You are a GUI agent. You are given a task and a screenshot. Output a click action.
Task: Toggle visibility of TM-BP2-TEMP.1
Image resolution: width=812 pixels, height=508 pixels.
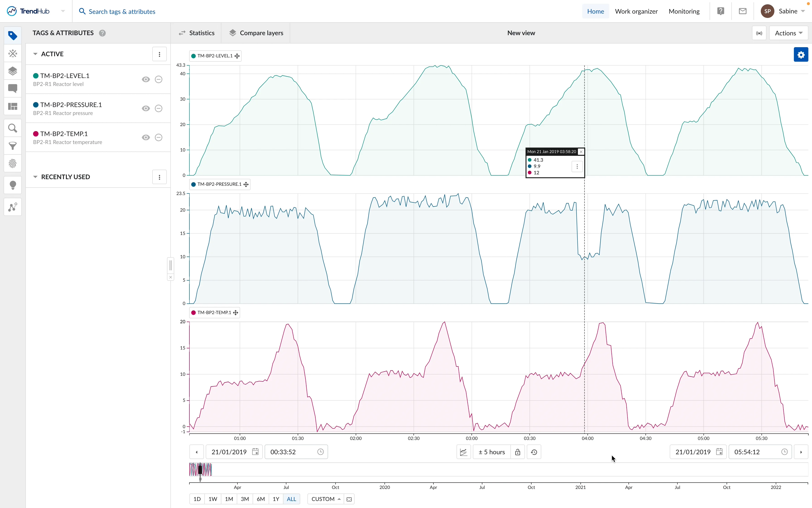pyautogui.click(x=146, y=137)
